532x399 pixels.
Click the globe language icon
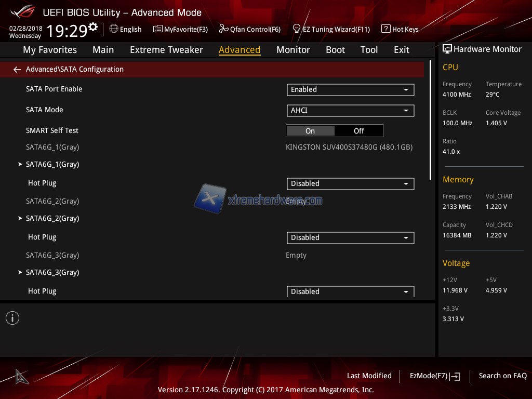click(x=114, y=29)
